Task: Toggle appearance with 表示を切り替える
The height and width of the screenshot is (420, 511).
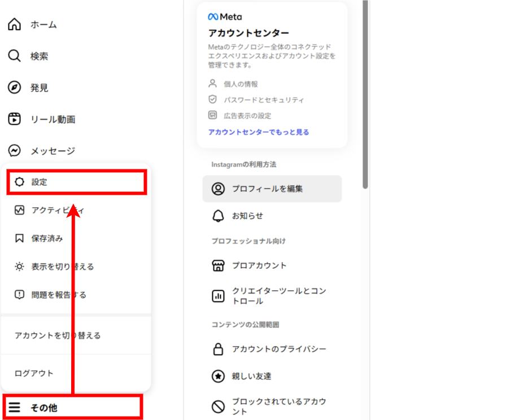Action: 62,266
